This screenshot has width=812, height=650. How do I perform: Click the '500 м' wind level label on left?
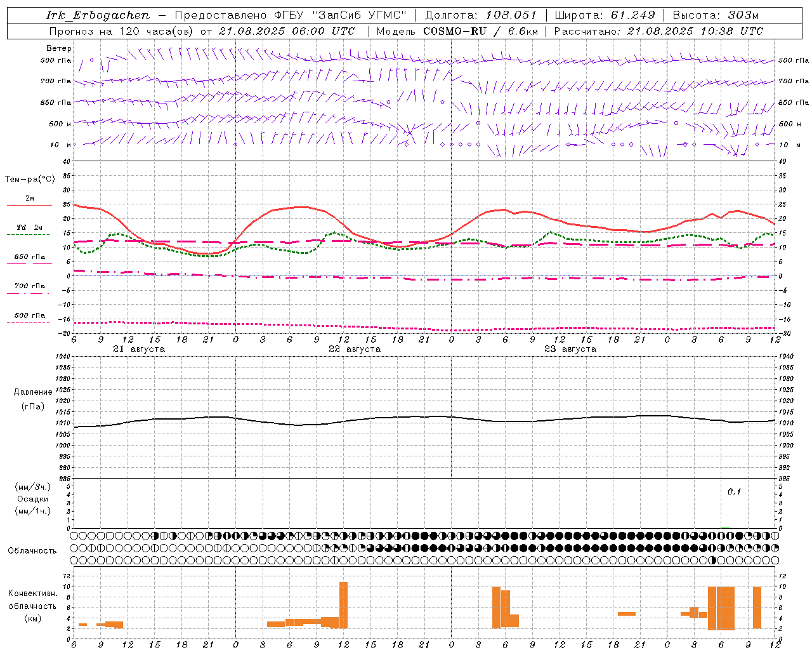[x=61, y=124]
